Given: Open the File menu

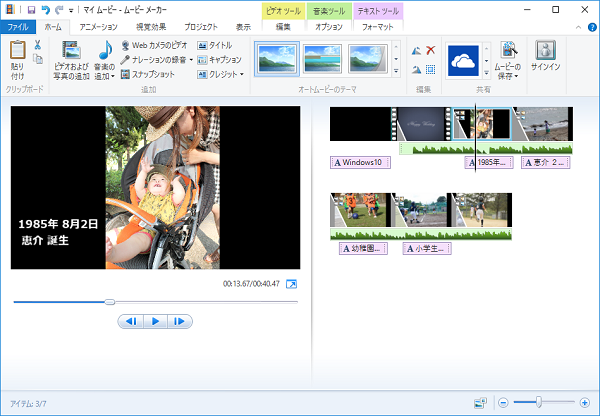Looking at the screenshot, I should point(18,27).
